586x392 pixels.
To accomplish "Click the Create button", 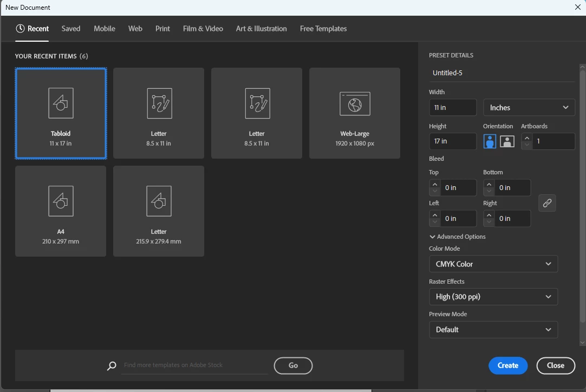I will pyautogui.click(x=508, y=365).
